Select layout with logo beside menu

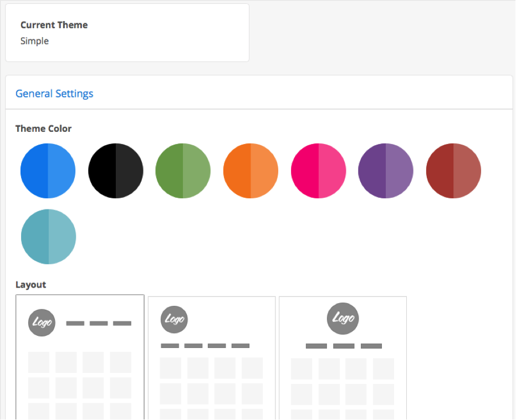[x=80, y=357]
